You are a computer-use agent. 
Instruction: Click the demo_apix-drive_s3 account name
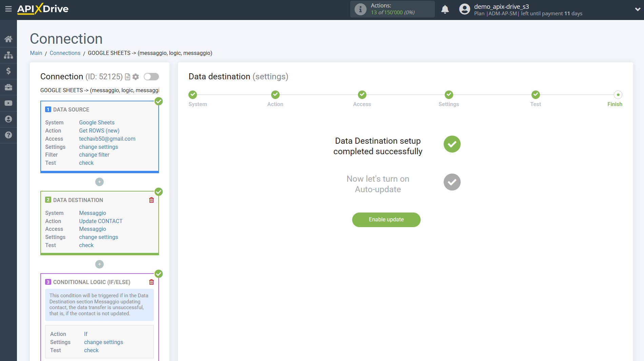click(x=501, y=6)
